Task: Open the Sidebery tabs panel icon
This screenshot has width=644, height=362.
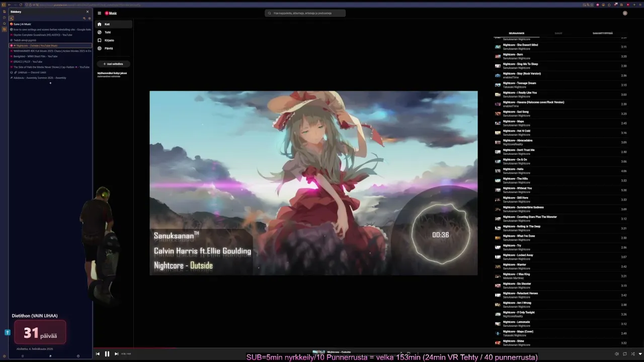Action: 11,18
